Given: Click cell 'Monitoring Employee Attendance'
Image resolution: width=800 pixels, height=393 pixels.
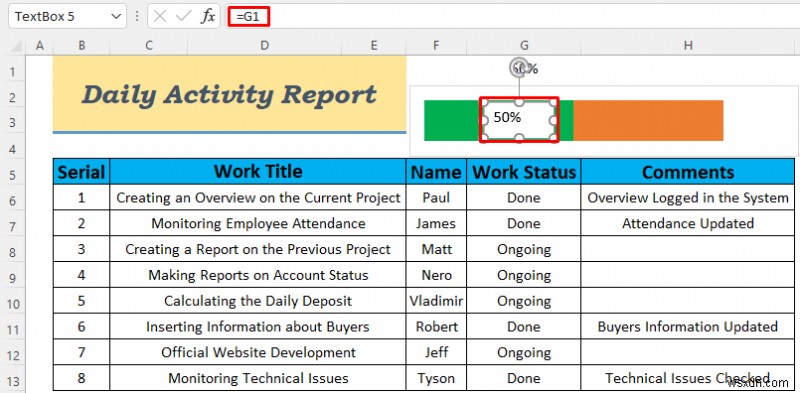Looking at the screenshot, I should point(258,223).
